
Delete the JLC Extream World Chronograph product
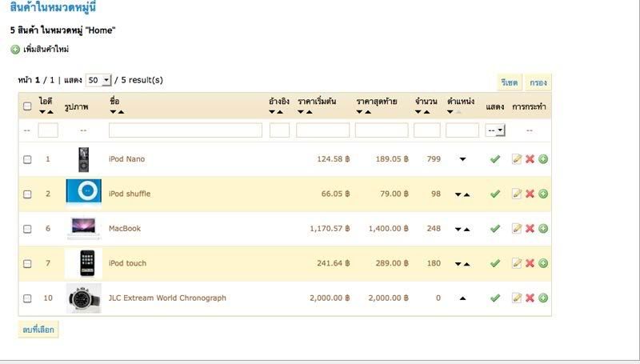530,298
